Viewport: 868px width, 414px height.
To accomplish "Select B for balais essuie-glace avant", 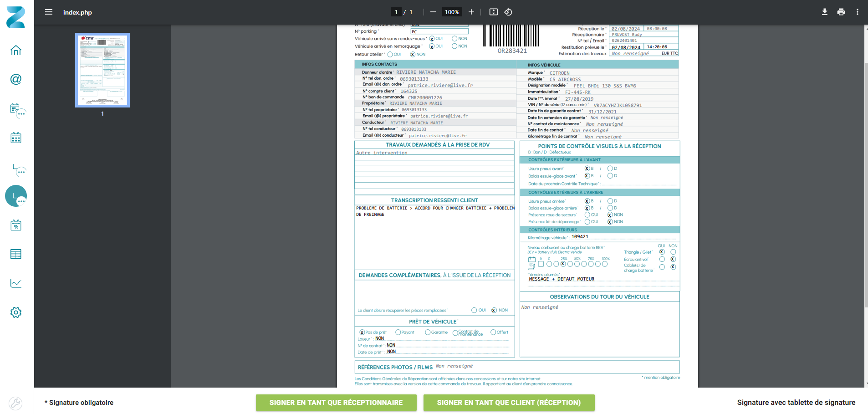I will 587,176.
